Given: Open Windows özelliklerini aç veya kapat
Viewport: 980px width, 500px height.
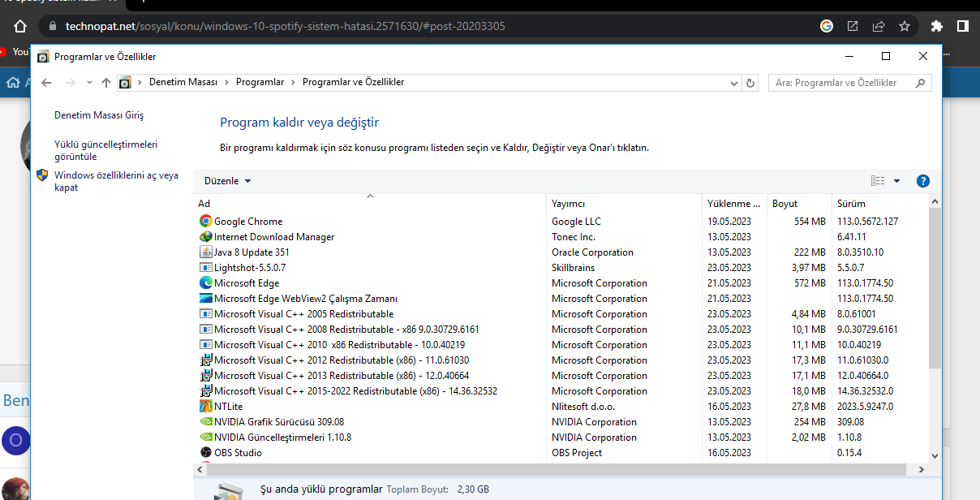Looking at the screenshot, I should (116, 181).
